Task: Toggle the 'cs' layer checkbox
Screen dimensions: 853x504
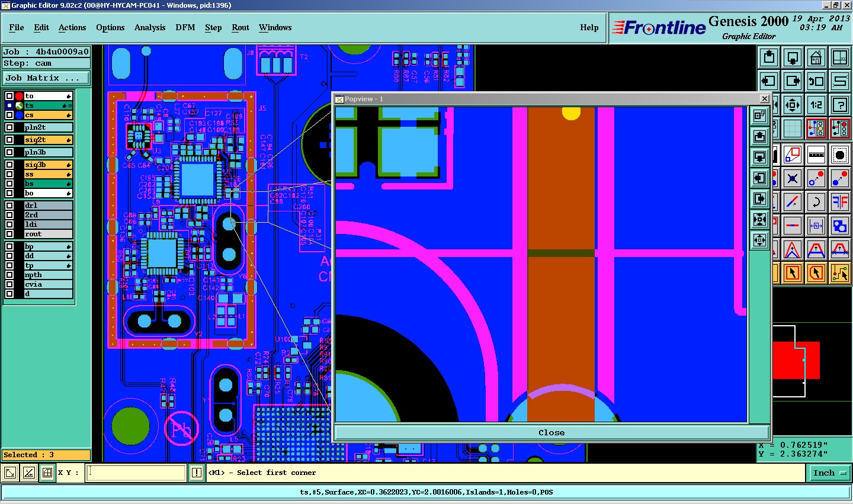Action: click(9, 115)
